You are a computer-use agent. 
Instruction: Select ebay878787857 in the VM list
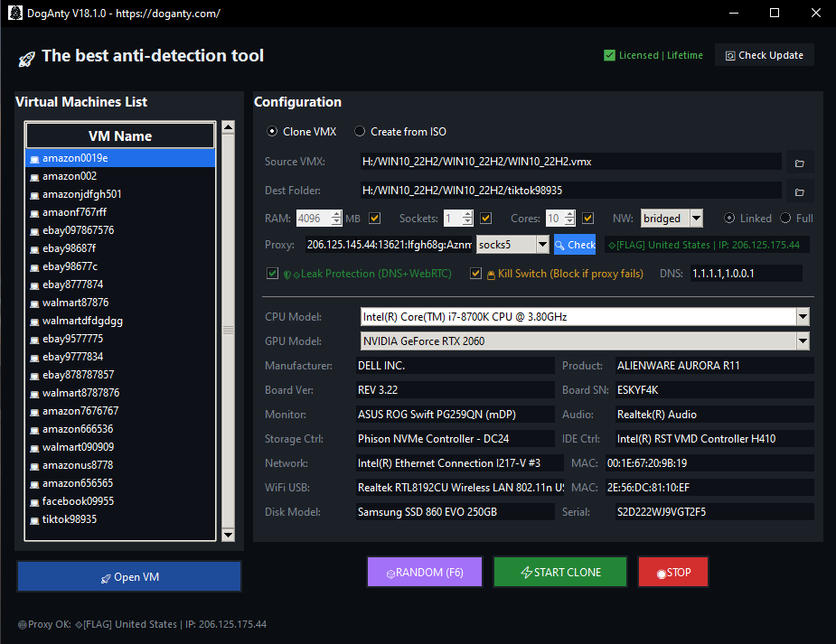tap(120, 375)
